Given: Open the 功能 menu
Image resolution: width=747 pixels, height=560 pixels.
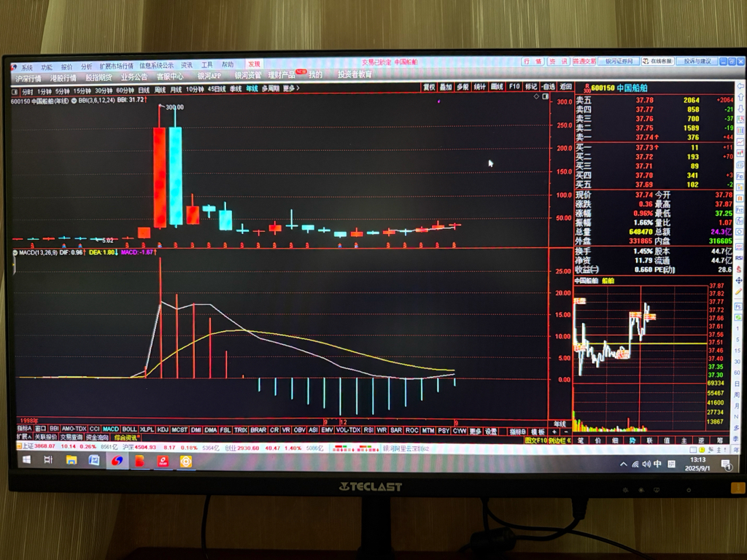Looking at the screenshot, I should [x=47, y=66].
